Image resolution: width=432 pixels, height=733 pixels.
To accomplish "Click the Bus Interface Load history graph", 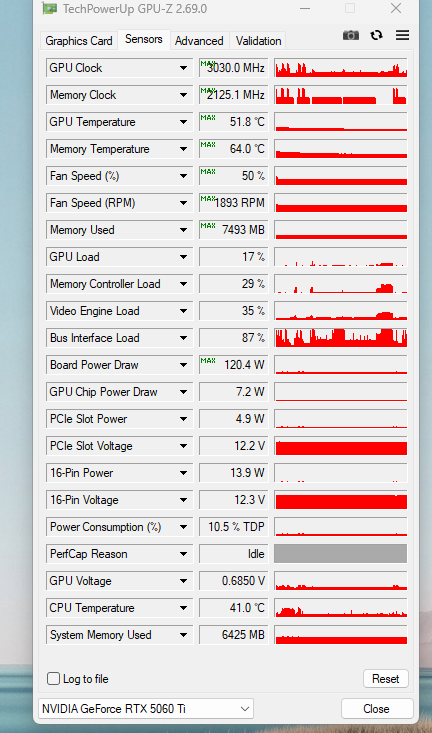I will pyautogui.click(x=341, y=338).
